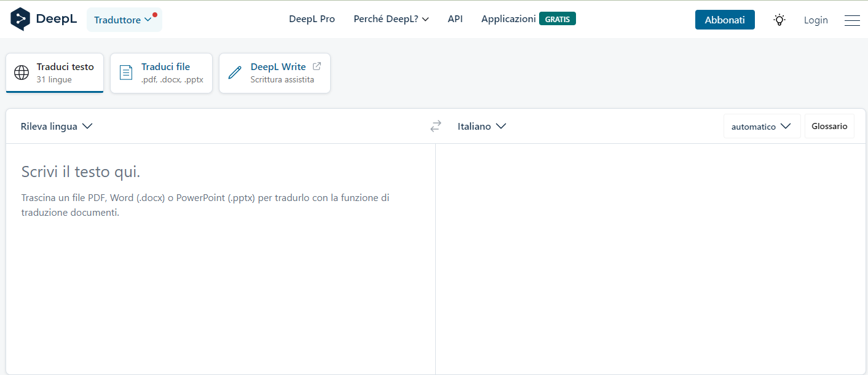Swap source and target languages
This screenshot has width=868, height=375.
[436, 126]
